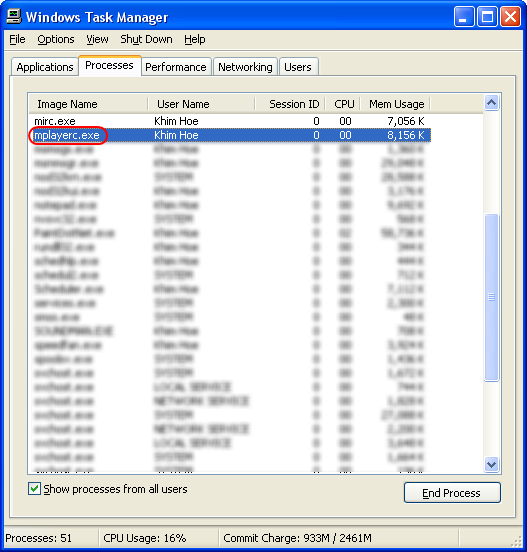
Task: Go to the Users tab
Action: [298, 67]
